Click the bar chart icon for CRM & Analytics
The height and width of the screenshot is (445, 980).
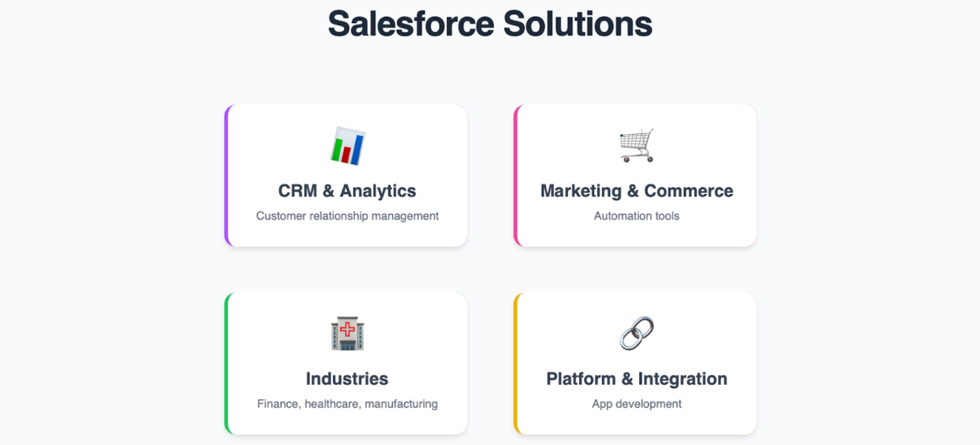pos(347,146)
